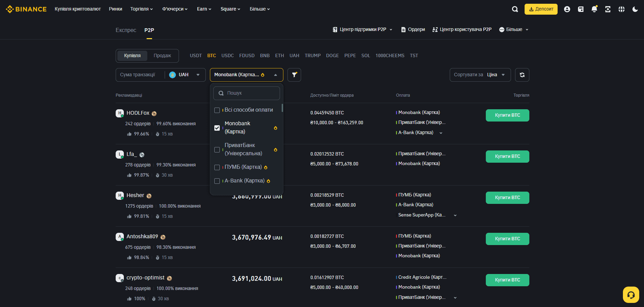Click Antoshka809 merchant badge icon
644x307 pixels.
[x=163, y=237]
